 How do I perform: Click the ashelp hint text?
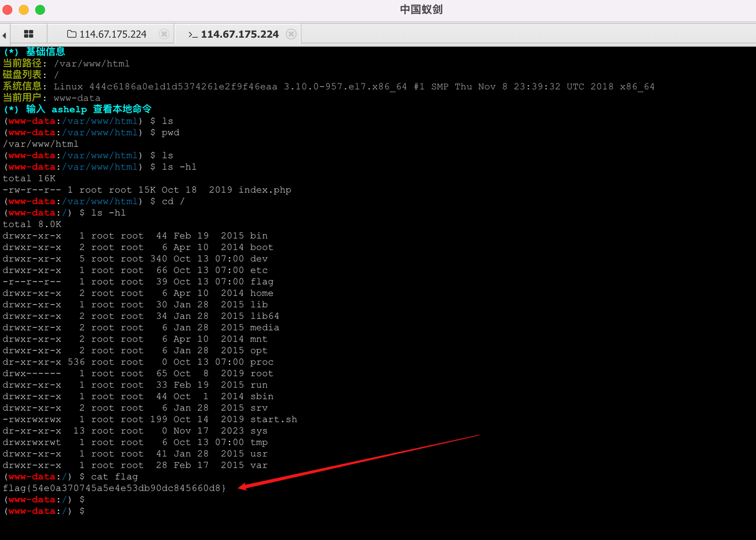point(69,109)
